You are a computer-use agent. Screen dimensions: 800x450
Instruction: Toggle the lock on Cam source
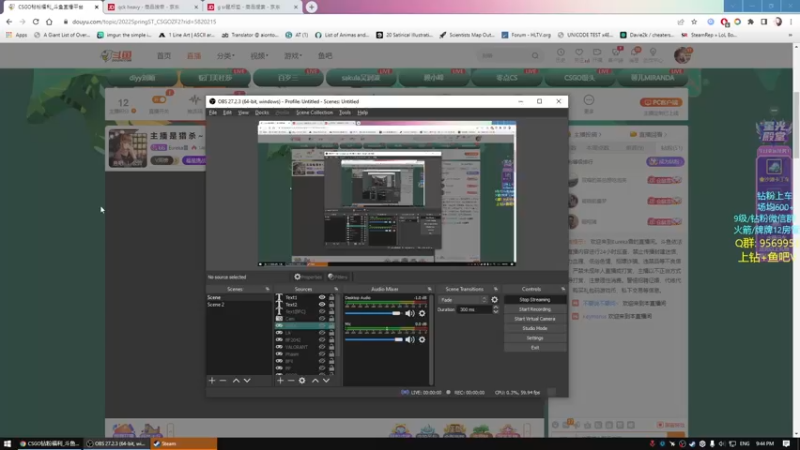pos(332,318)
